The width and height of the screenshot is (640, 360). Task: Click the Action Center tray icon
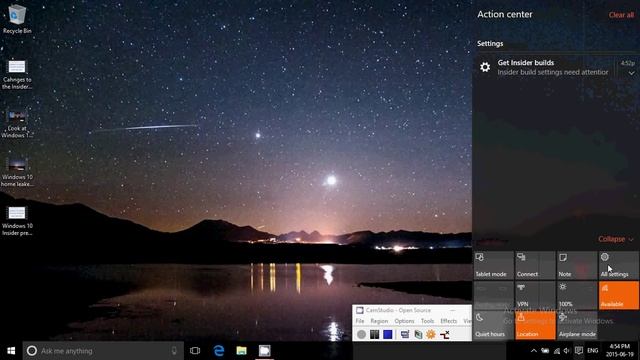click(579, 351)
